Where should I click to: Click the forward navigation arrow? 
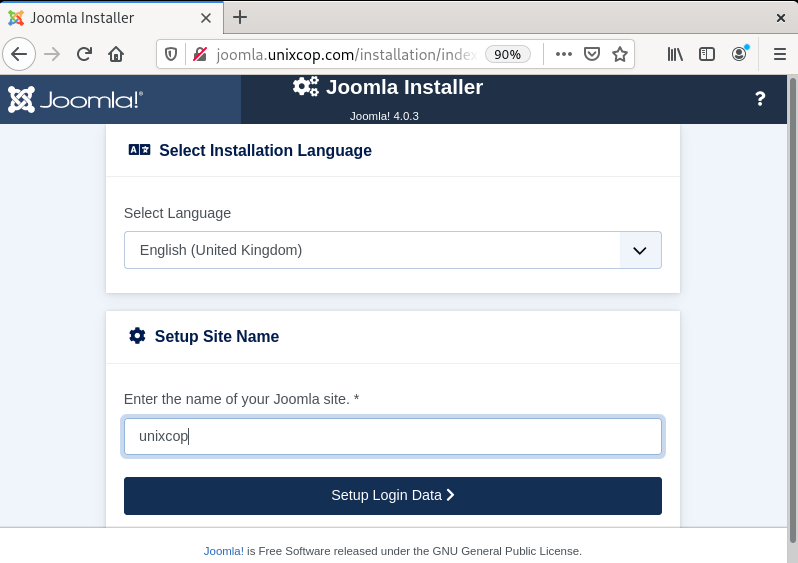(x=52, y=54)
